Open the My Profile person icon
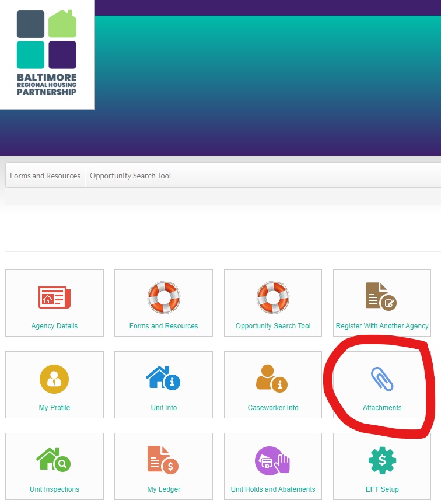 (x=54, y=379)
